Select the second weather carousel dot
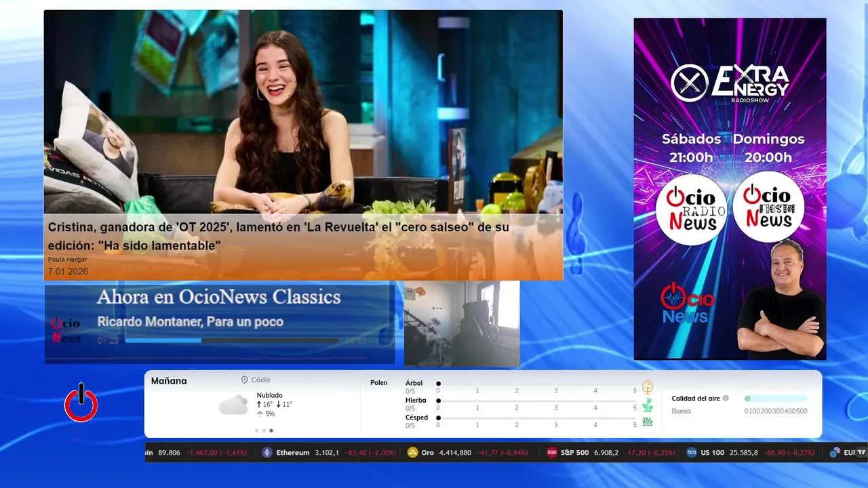 pos(264,430)
